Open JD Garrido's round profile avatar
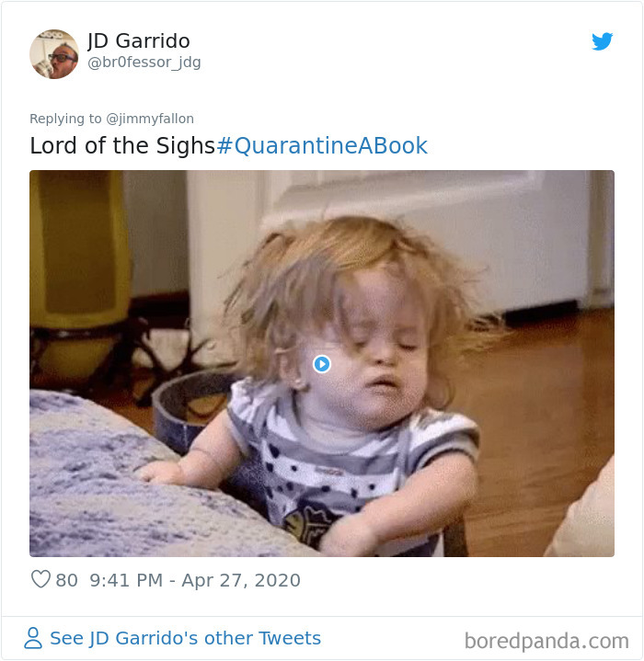 [54, 54]
